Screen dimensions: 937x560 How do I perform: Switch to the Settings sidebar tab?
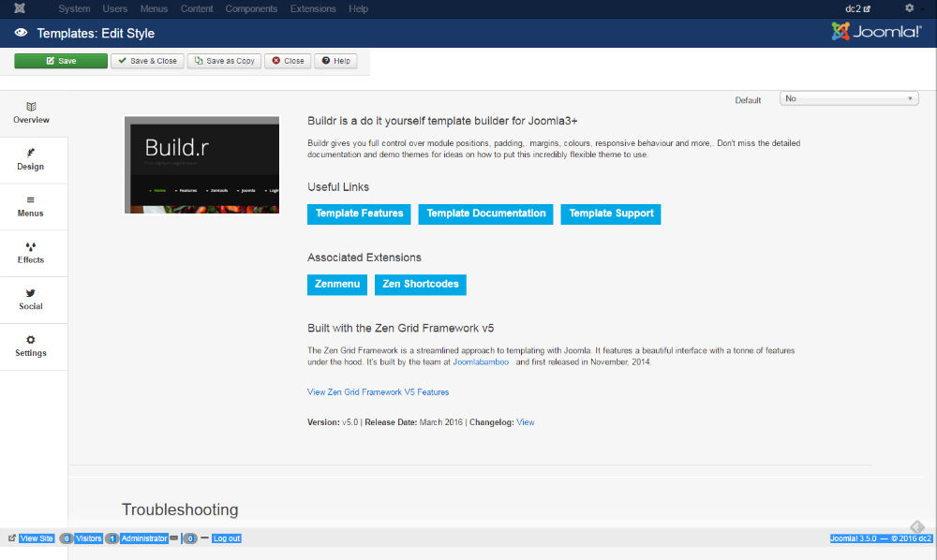[31, 346]
